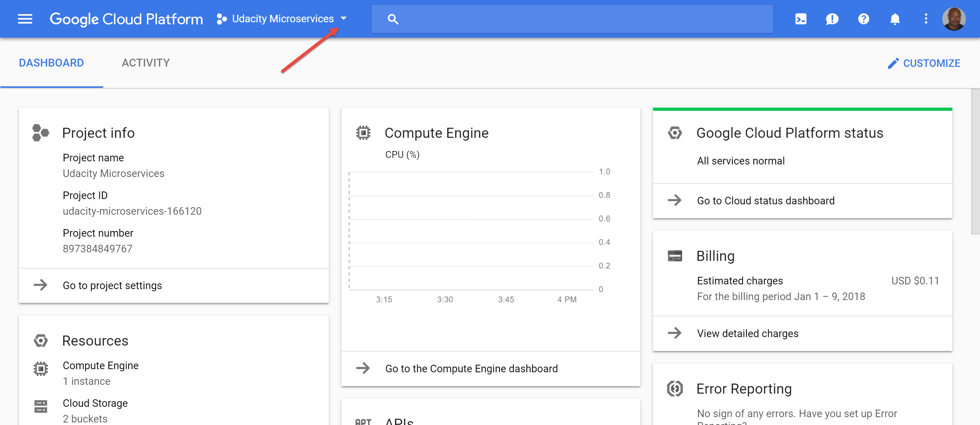Image resolution: width=980 pixels, height=425 pixels.
Task: Select project number 897384849767
Action: [97, 249]
